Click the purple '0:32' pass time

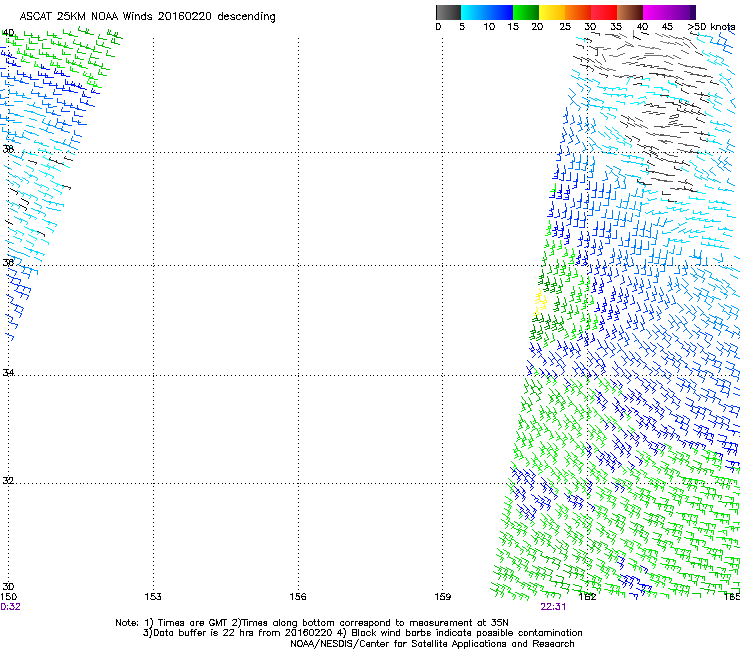click(x=10, y=607)
